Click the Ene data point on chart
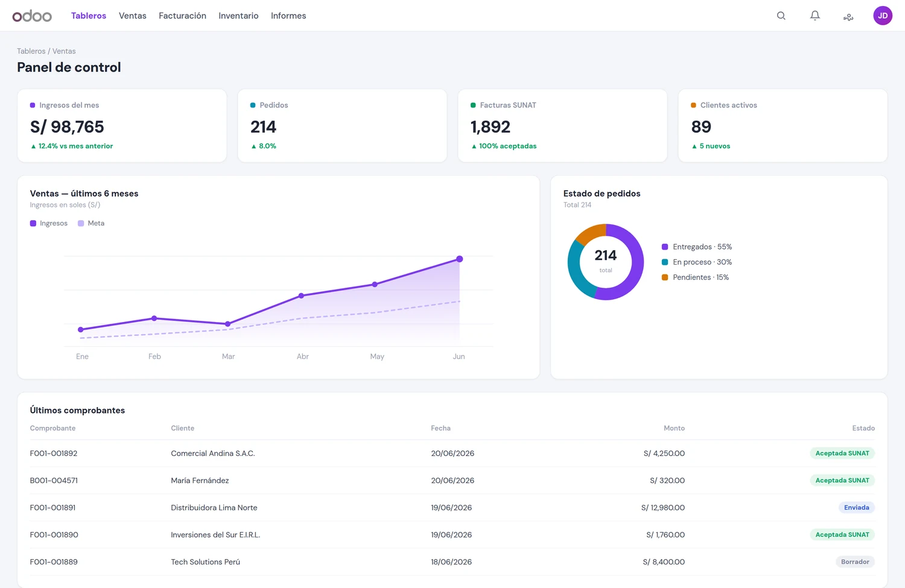 [x=81, y=329]
